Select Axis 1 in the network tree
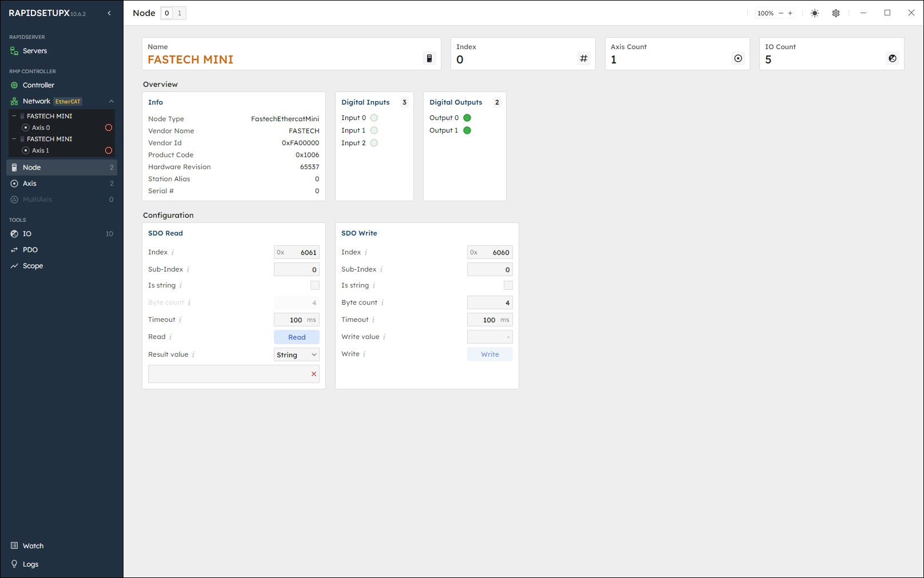Image resolution: width=924 pixels, height=578 pixels. coord(41,150)
